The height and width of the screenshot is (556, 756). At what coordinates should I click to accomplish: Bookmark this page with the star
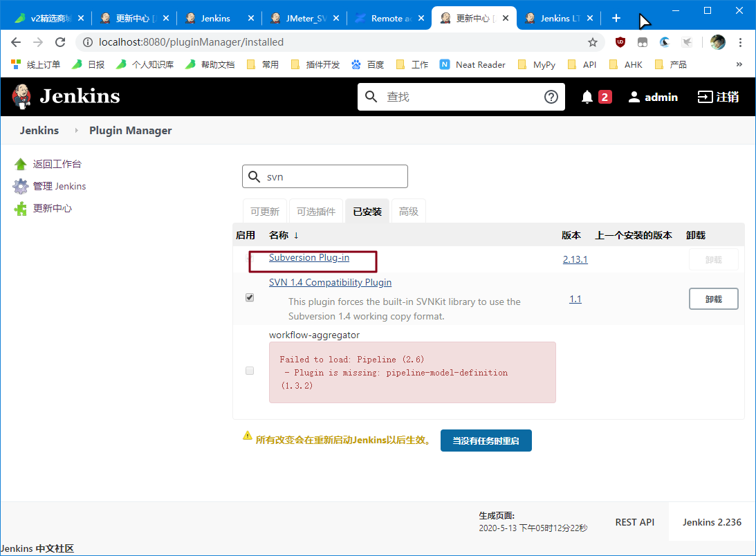pos(593,42)
